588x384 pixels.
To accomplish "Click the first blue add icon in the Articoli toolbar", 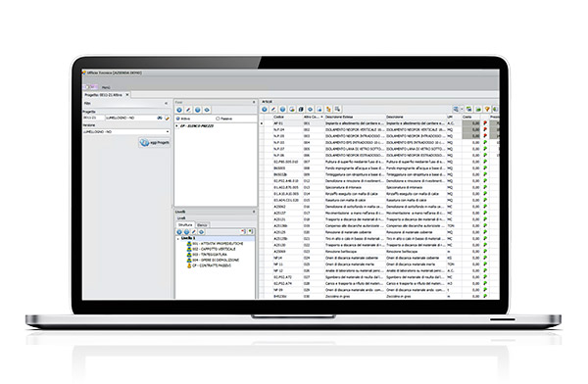I will point(265,109).
